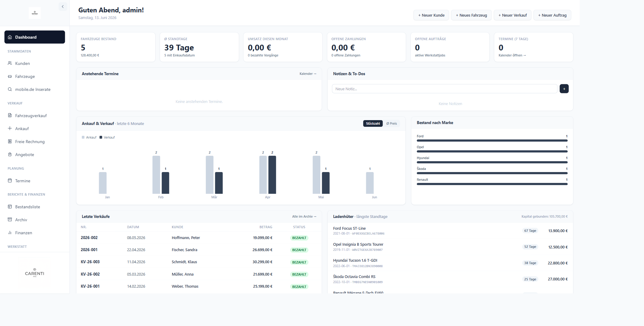Viewport: 644px width, 326px height.
Task: Click Renault in Bestand nach Marke
Action: click(x=422, y=180)
